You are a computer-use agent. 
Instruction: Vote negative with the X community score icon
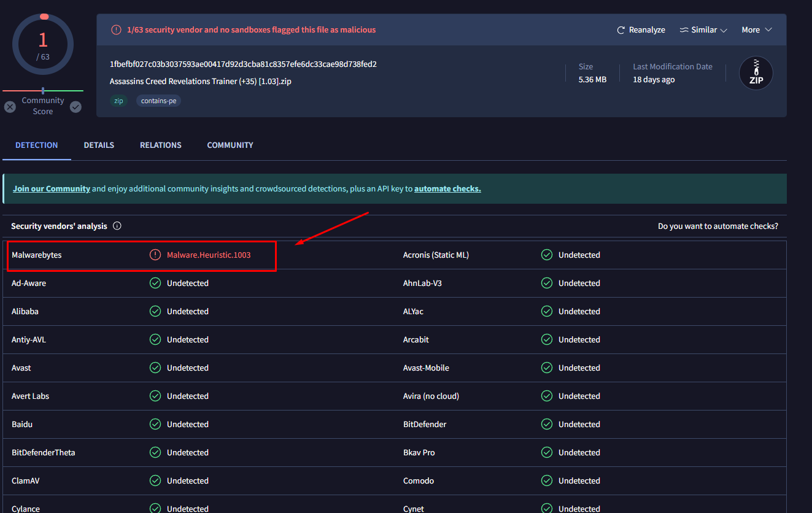point(10,107)
